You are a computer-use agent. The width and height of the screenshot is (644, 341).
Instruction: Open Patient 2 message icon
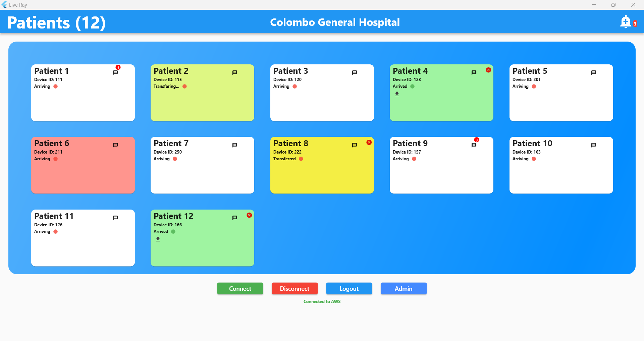tap(235, 72)
